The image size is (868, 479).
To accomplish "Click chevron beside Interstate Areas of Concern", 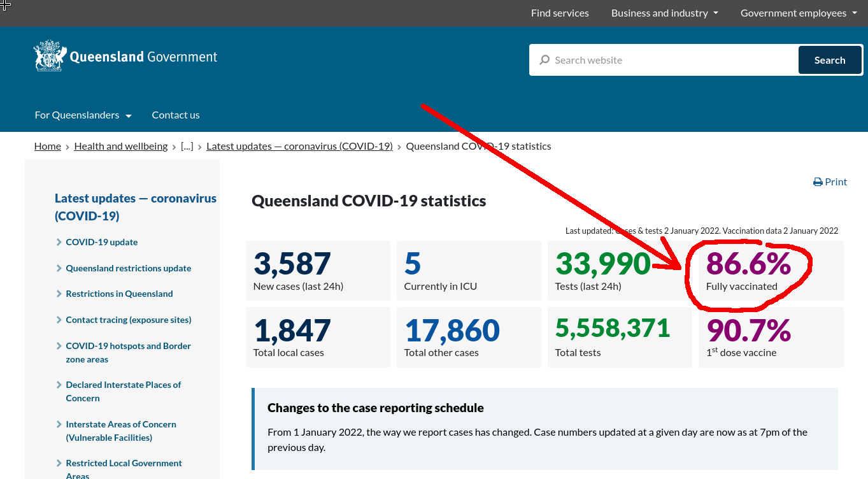I will [x=59, y=424].
